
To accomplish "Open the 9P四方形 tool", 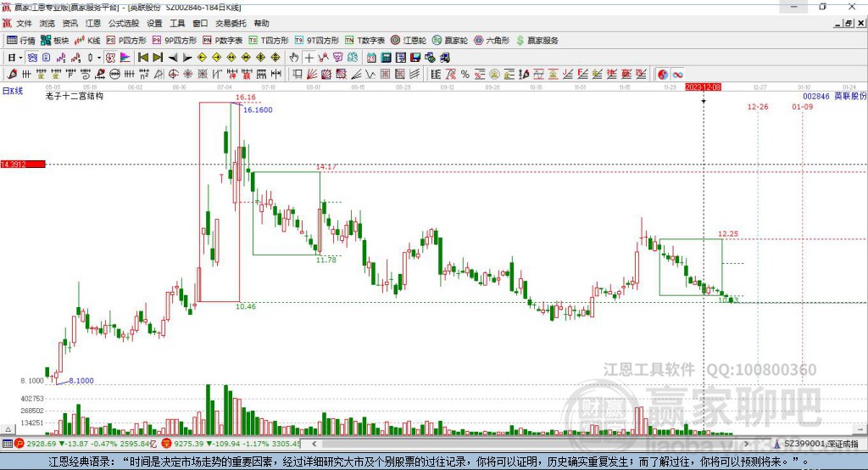I will [x=175, y=41].
